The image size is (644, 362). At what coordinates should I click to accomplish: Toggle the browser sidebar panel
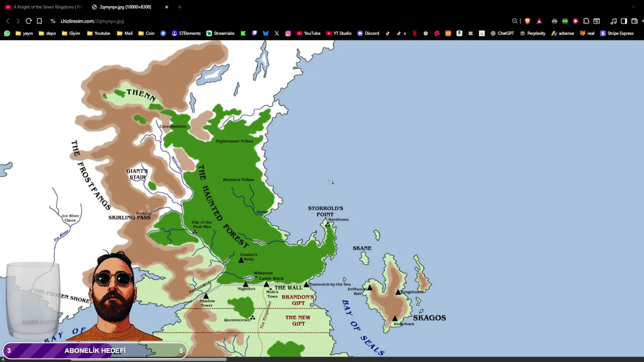(x=624, y=21)
